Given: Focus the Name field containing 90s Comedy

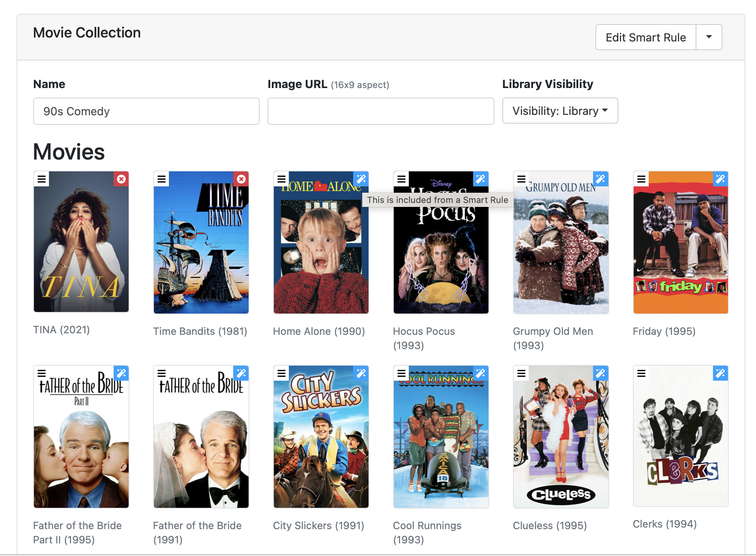Looking at the screenshot, I should pyautogui.click(x=146, y=111).
